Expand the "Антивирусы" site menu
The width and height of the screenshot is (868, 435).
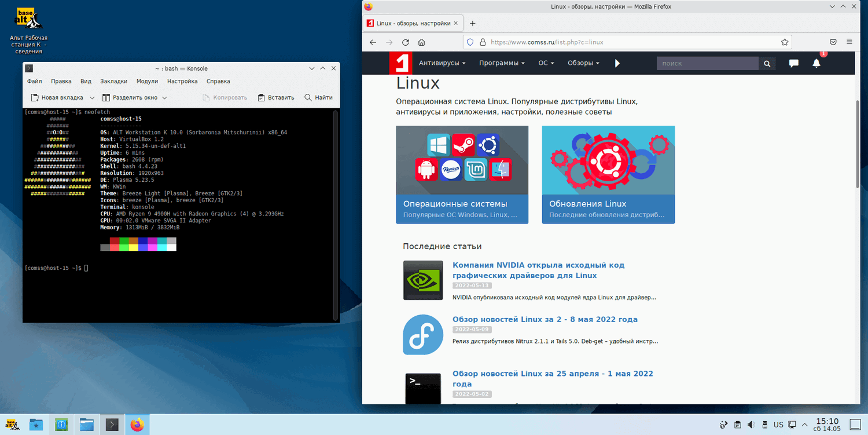click(442, 63)
